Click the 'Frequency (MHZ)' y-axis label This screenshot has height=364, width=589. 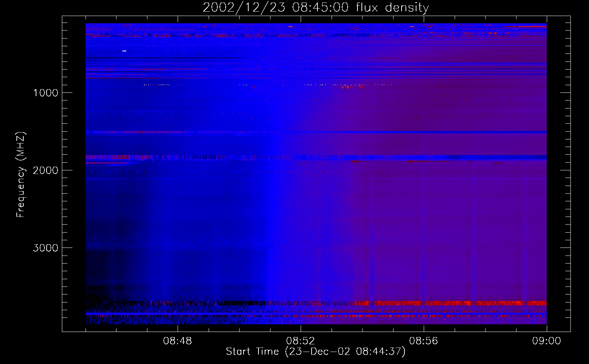pos(21,175)
